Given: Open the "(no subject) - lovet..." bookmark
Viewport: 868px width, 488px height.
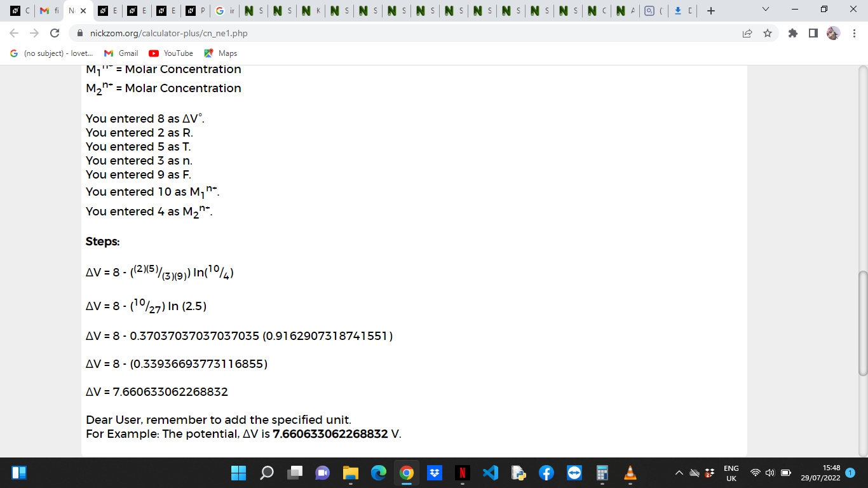Looking at the screenshot, I should pyautogui.click(x=51, y=53).
